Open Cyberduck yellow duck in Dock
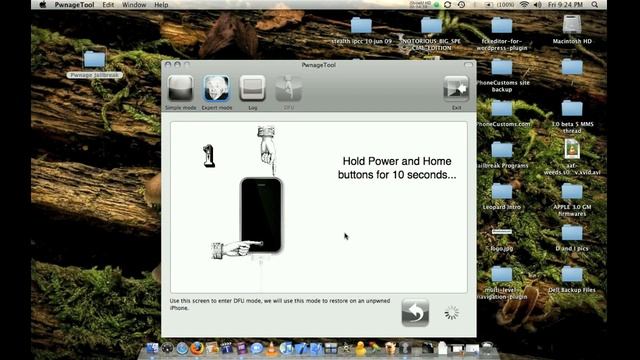Screen dimensions: 640x360 360,348
